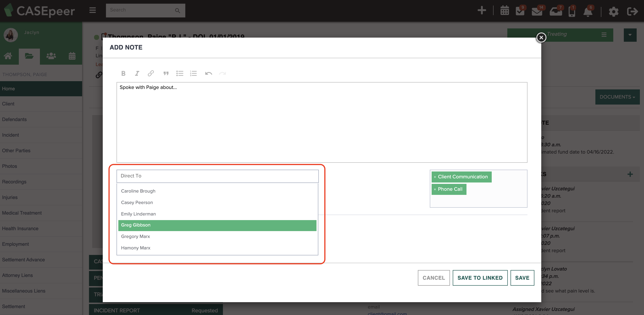
Task: Click the quick-add plus icon in the header
Action: [x=482, y=11]
